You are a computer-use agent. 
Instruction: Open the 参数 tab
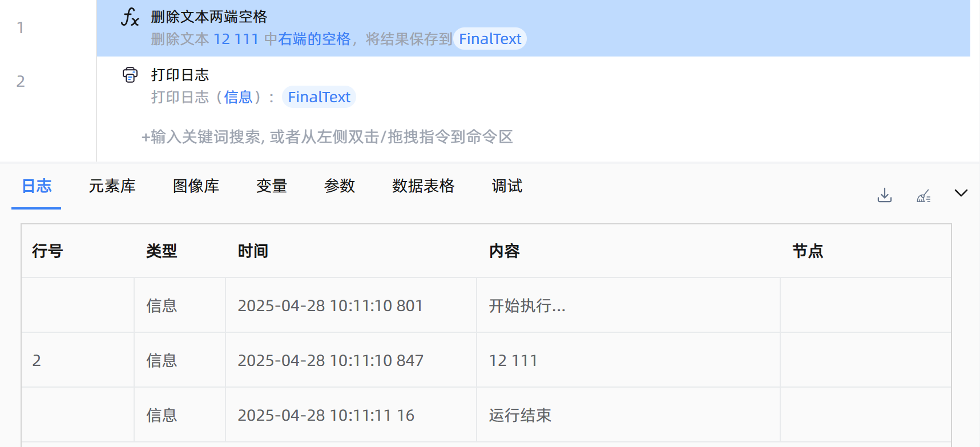pos(340,186)
